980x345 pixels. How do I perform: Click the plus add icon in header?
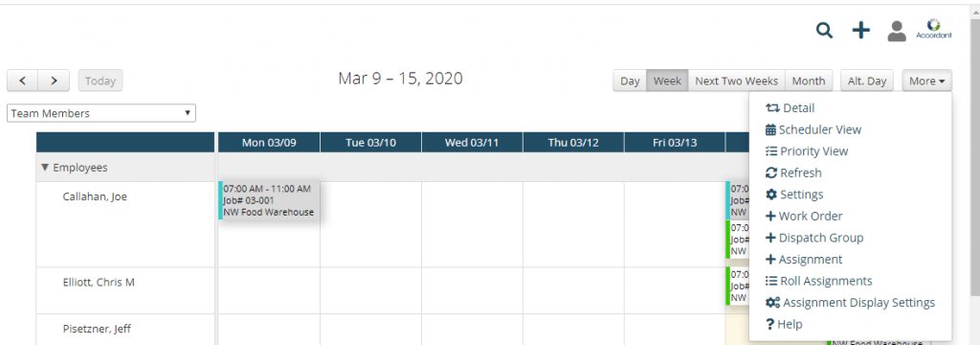point(861,30)
